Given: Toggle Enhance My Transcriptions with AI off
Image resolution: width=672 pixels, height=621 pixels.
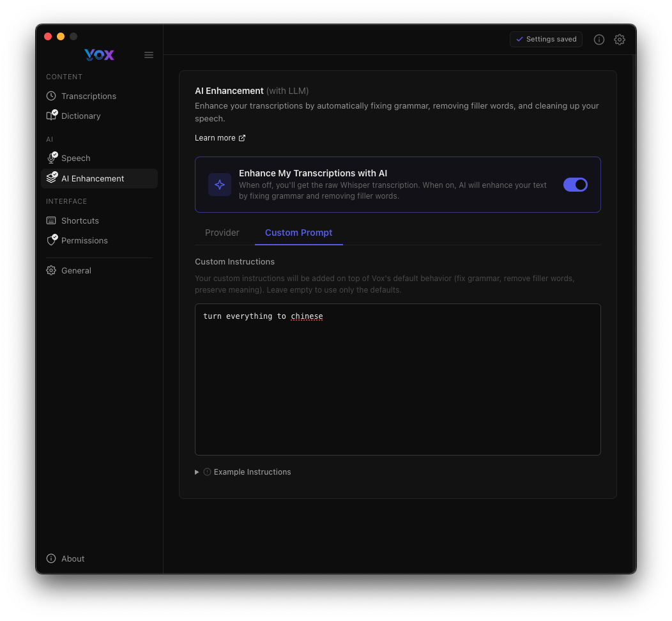Looking at the screenshot, I should click(576, 185).
